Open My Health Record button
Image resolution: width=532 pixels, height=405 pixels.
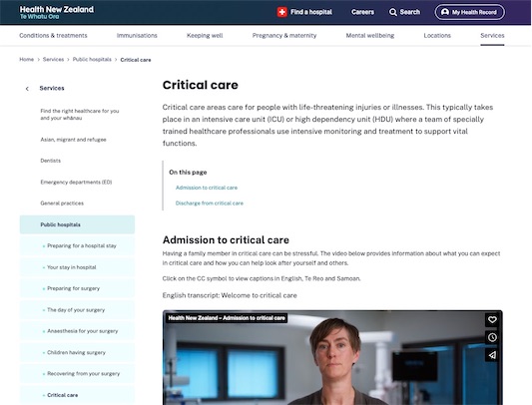click(x=469, y=12)
